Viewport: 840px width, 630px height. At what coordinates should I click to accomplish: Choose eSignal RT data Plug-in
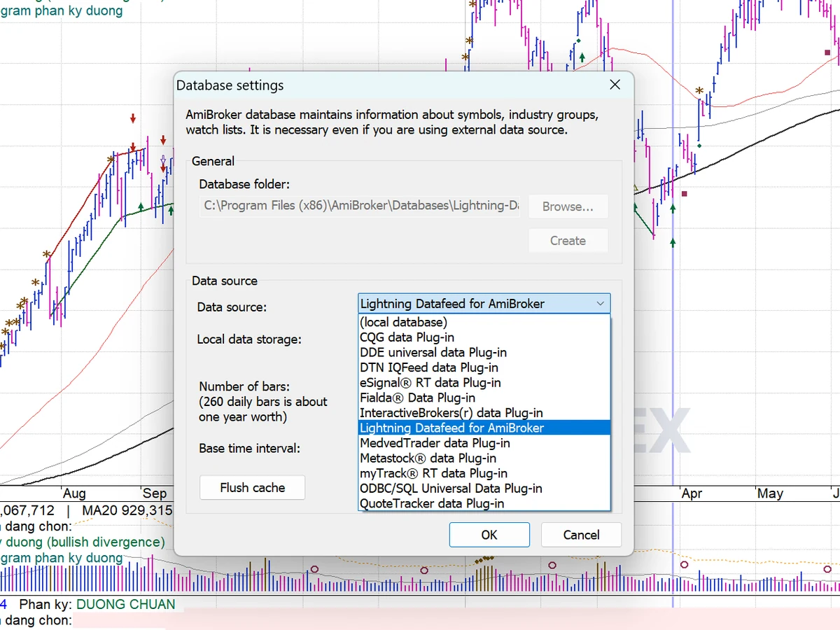click(484, 382)
